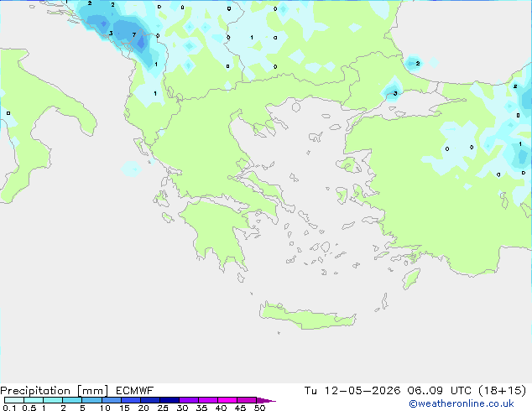Image resolution: width=532 pixels, height=411 pixels.
Task: Click the '06..09 UTC' time range text
Action: click(x=440, y=391)
